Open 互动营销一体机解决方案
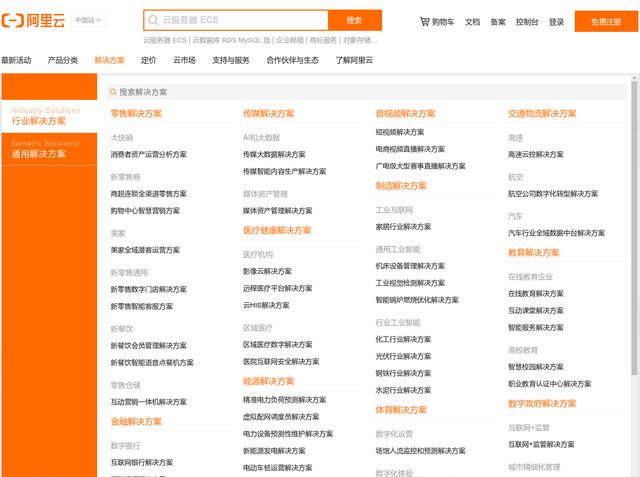The width and height of the screenshot is (640, 477). (149, 402)
